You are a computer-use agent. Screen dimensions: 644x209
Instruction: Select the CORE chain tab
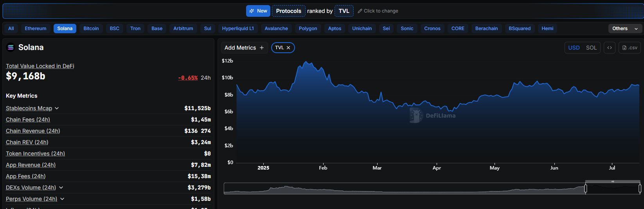458,29
